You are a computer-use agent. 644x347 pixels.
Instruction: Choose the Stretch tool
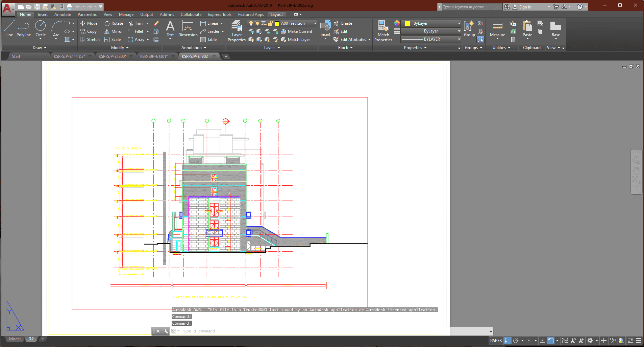click(90, 40)
